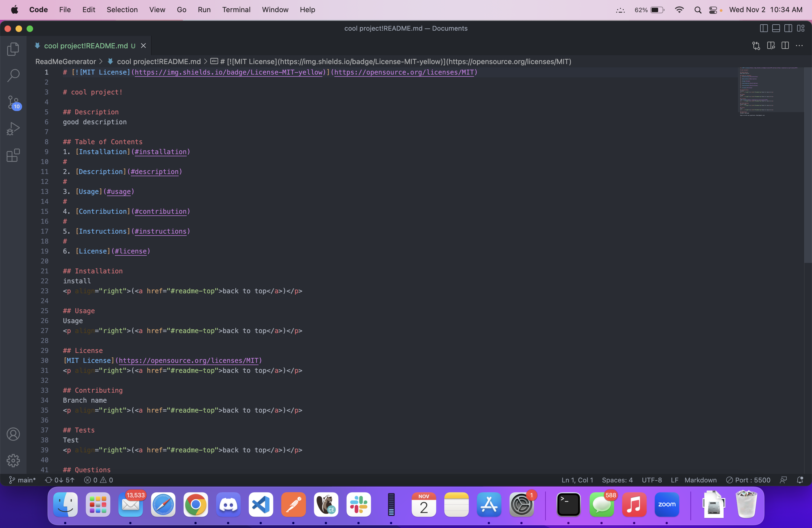Image resolution: width=812 pixels, height=528 pixels.
Task: Change UTF-8 encoding in status bar
Action: tap(652, 480)
